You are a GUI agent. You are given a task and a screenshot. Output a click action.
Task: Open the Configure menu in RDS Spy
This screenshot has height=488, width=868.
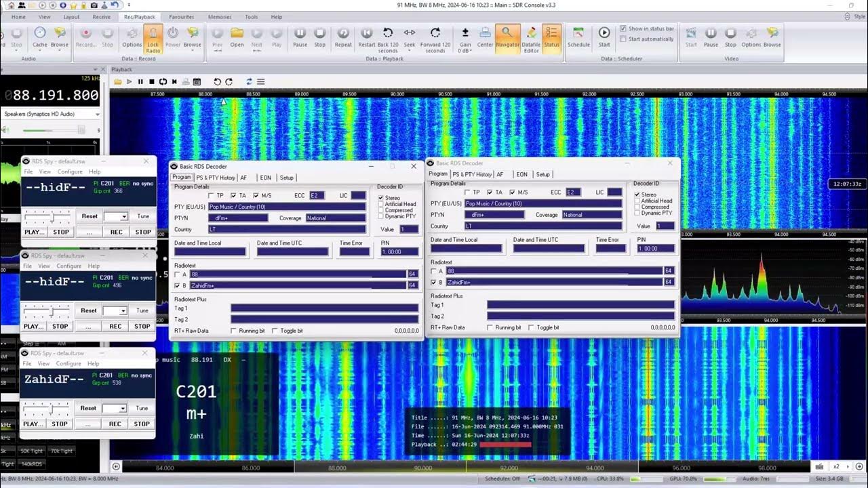pyautogui.click(x=70, y=171)
